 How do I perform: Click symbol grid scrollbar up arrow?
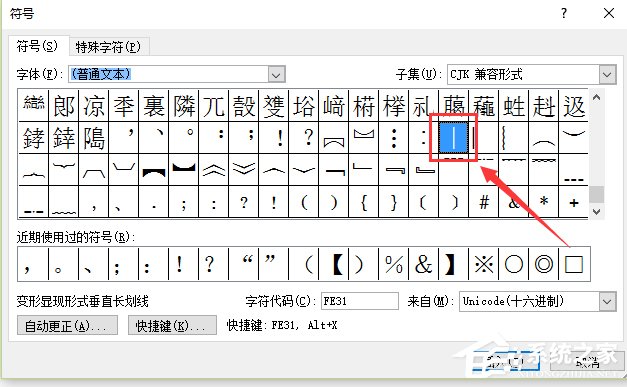point(596,97)
